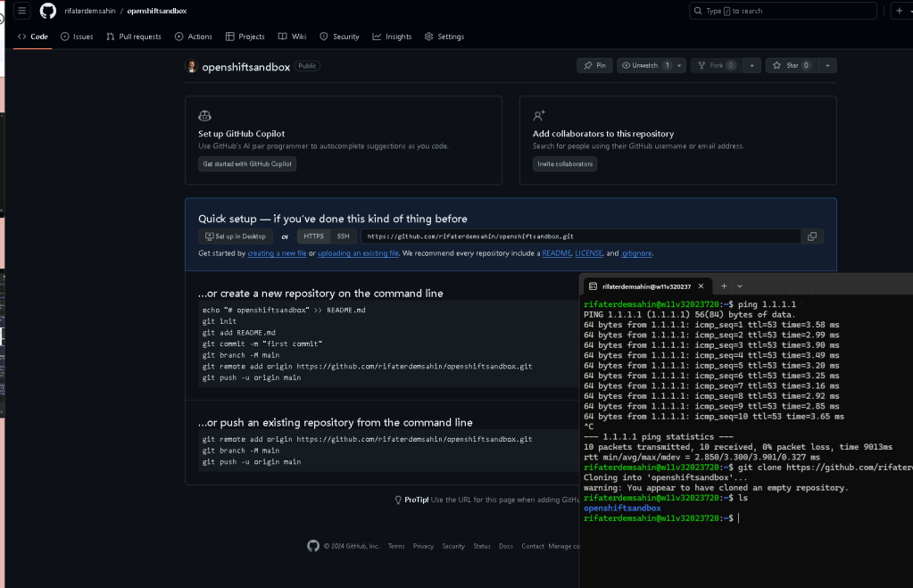The height and width of the screenshot is (588, 913).
Task: Close the terminal tab with X
Action: (x=701, y=286)
